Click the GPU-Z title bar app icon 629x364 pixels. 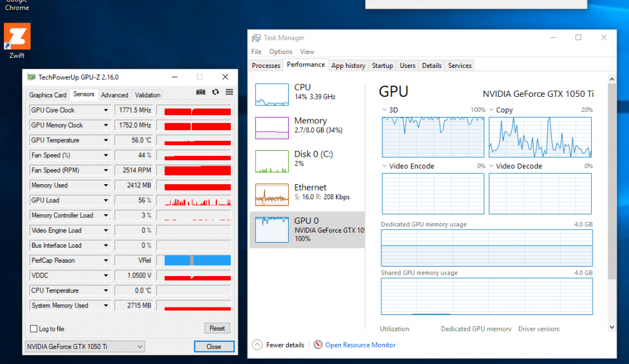coord(31,77)
